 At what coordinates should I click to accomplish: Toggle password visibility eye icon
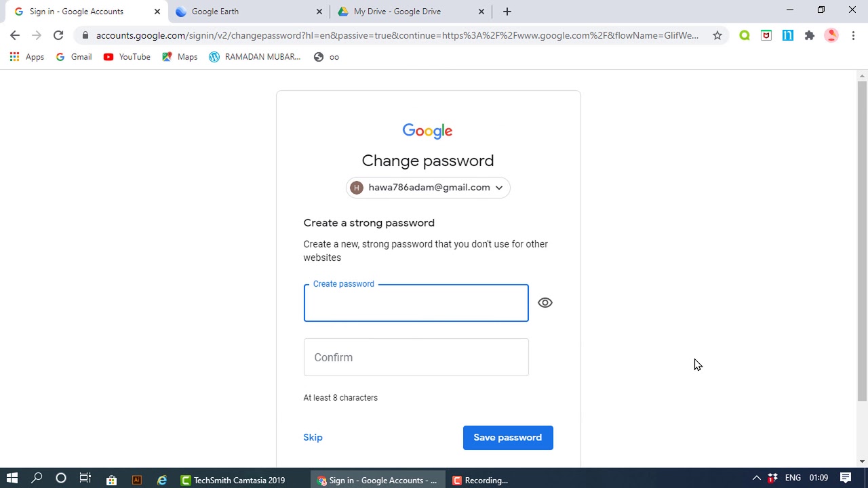pyautogui.click(x=545, y=303)
